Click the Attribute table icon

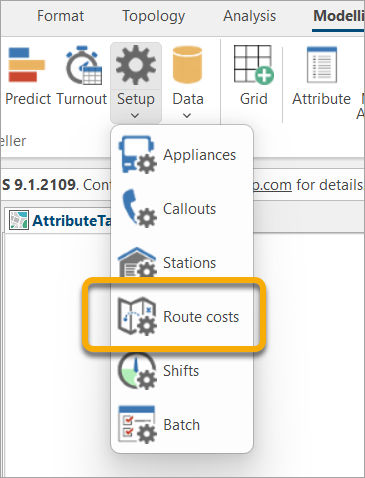tap(322, 65)
